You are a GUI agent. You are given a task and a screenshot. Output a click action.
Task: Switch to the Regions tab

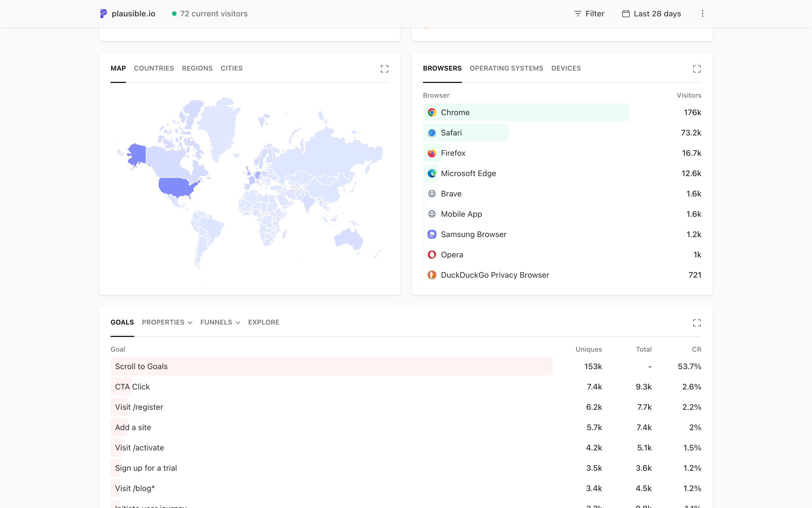pos(197,68)
